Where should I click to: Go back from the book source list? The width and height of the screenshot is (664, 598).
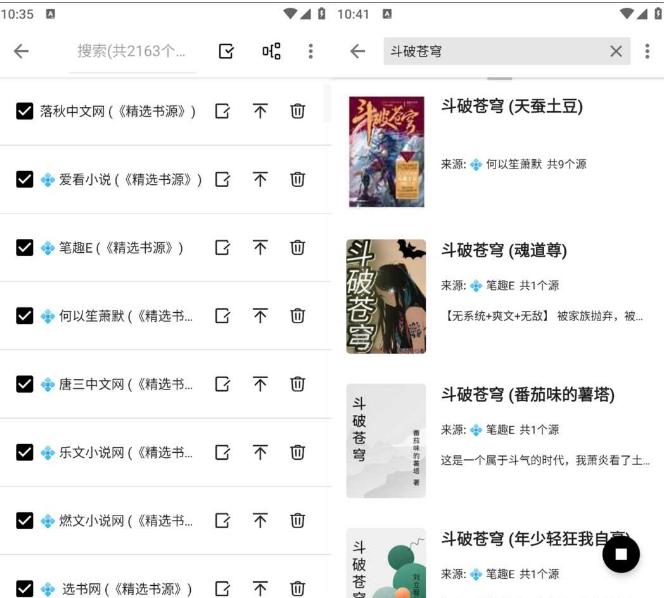click(21, 51)
